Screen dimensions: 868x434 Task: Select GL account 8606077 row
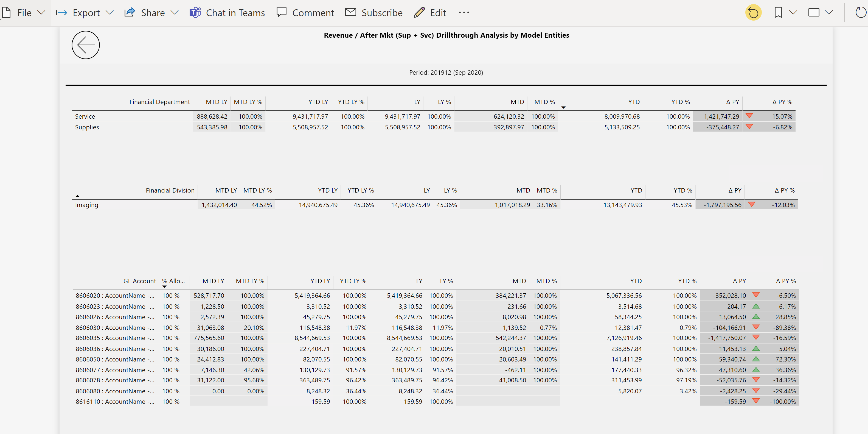click(x=436, y=370)
